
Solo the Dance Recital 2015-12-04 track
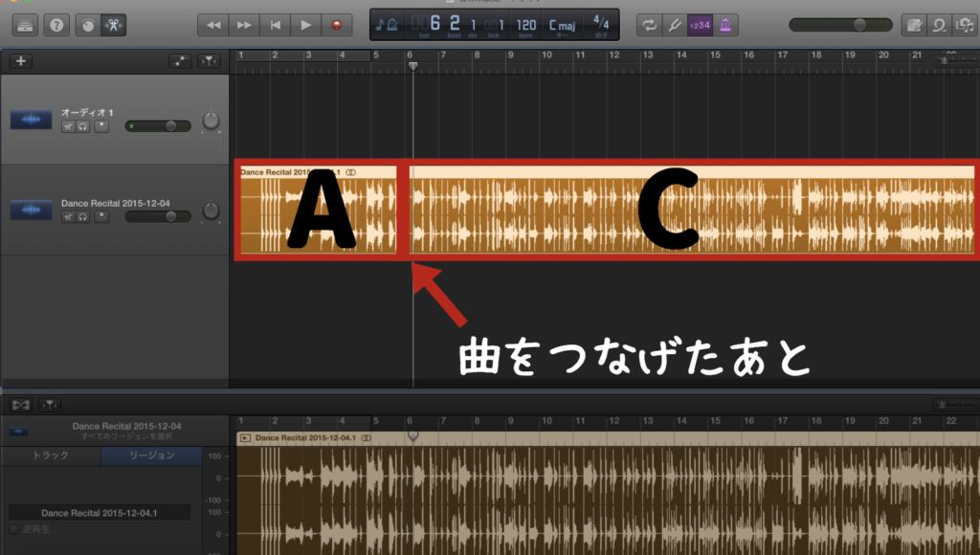pyautogui.click(x=83, y=217)
